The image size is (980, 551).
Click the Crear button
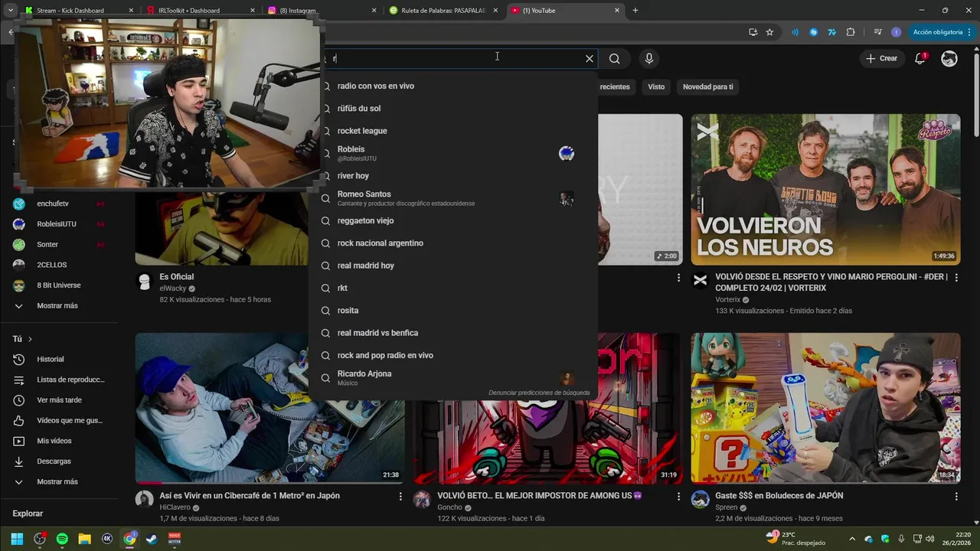(881, 58)
